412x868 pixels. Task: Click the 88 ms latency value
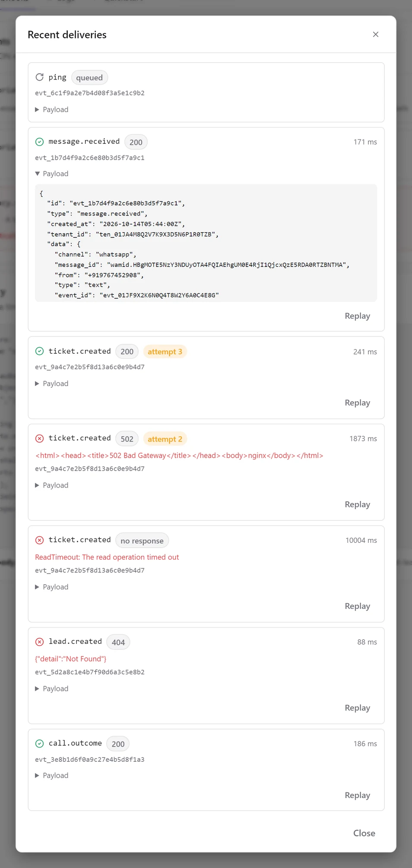coord(367,642)
